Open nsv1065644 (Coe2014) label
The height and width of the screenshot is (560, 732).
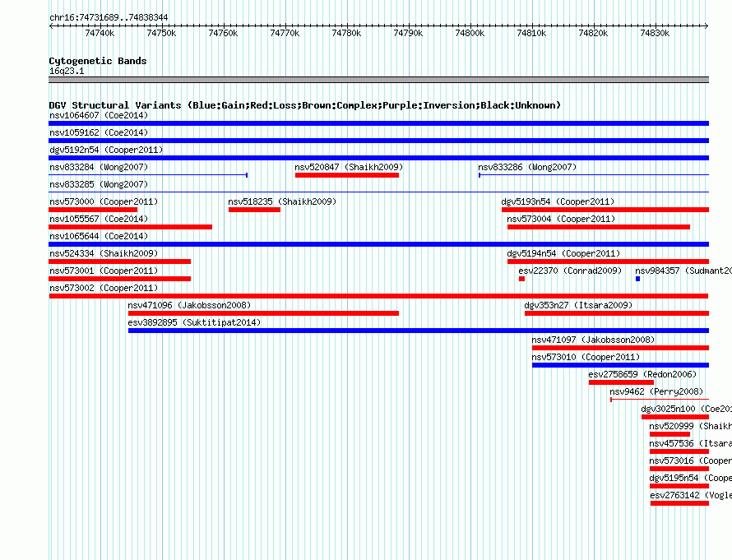pyautogui.click(x=99, y=236)
